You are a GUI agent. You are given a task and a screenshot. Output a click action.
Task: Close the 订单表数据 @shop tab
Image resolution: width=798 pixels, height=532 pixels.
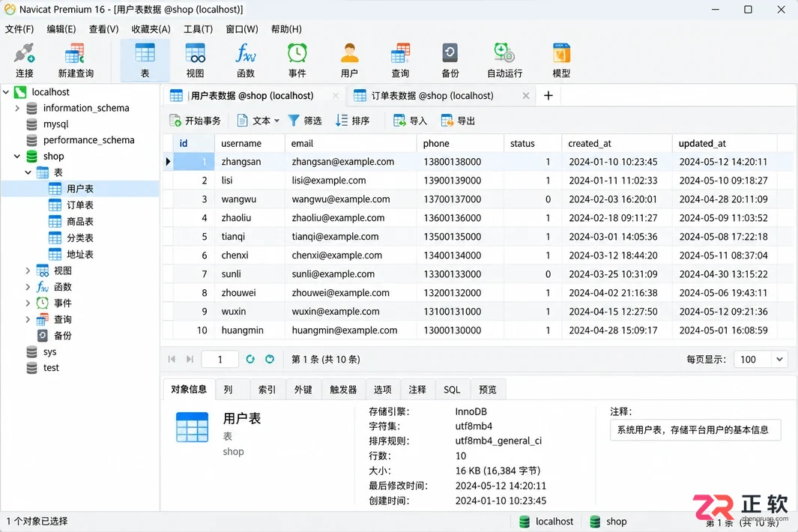(526, 96)
